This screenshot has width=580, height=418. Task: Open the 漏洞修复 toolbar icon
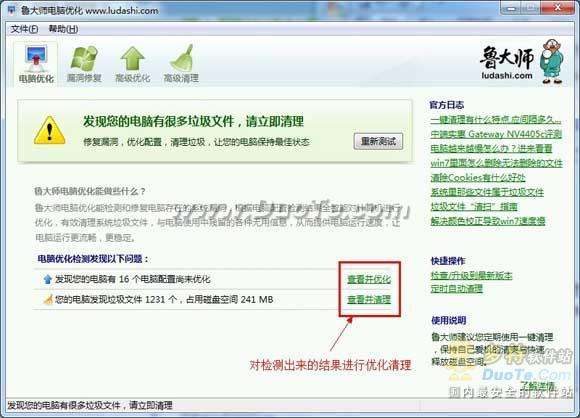(84, 64)
